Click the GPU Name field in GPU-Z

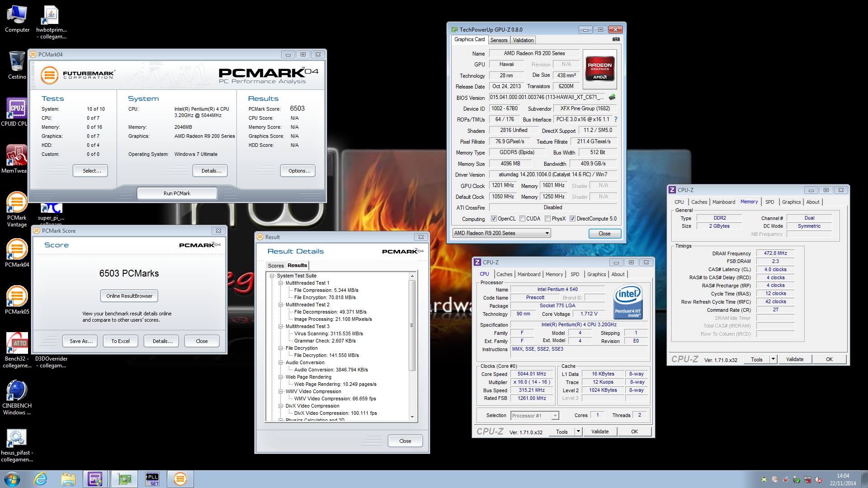(x=534, y=53)
